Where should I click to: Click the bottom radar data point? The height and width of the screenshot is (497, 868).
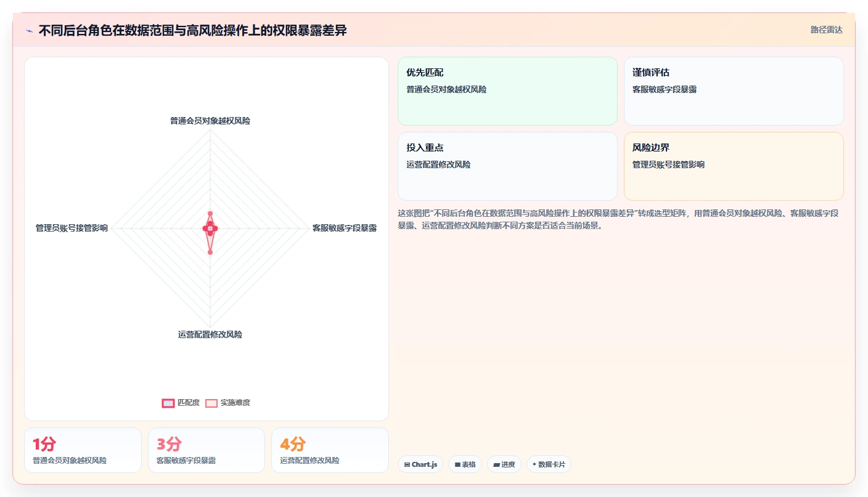210,252
